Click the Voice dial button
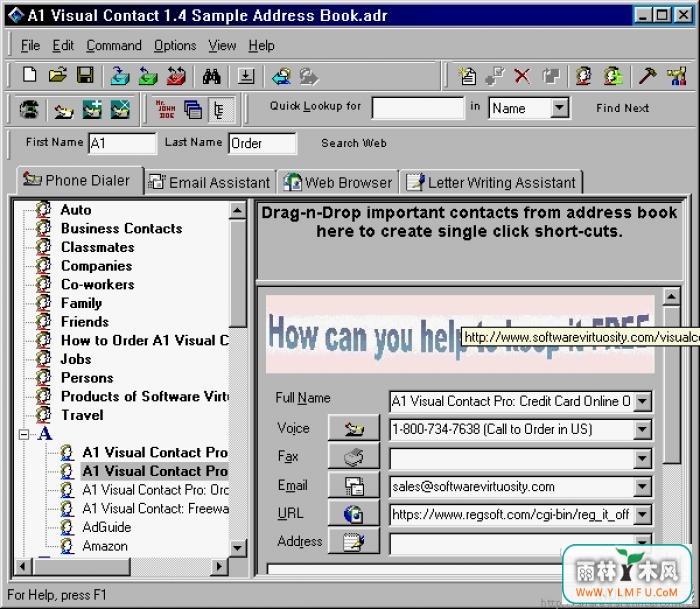 (x=354, y=429)
